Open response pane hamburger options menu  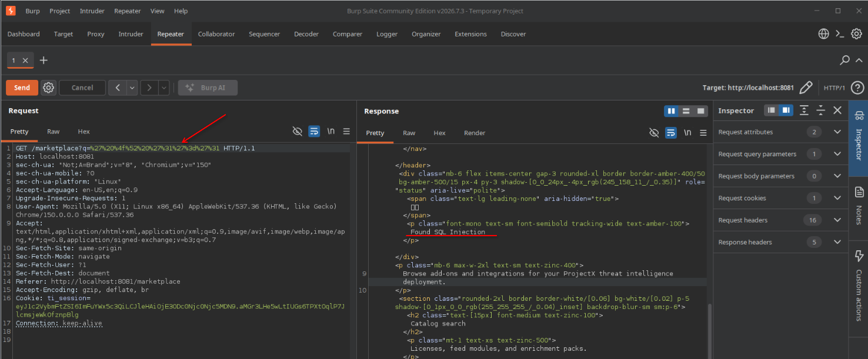click(703, 133)
